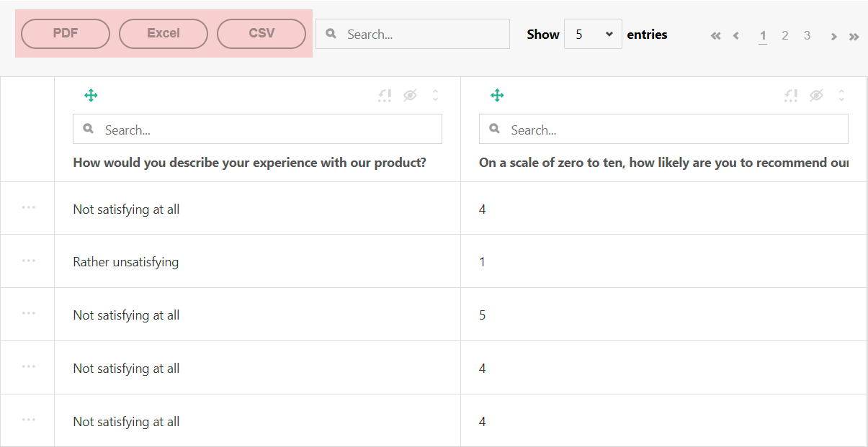868x447 pixels.
Task: Sort the recommend column with the sort arrows
Action: (841, 95)
